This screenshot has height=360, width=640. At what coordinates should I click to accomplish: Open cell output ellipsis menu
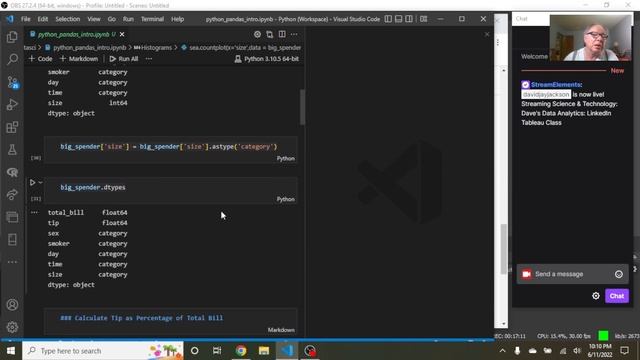click(x=34, y=212)
